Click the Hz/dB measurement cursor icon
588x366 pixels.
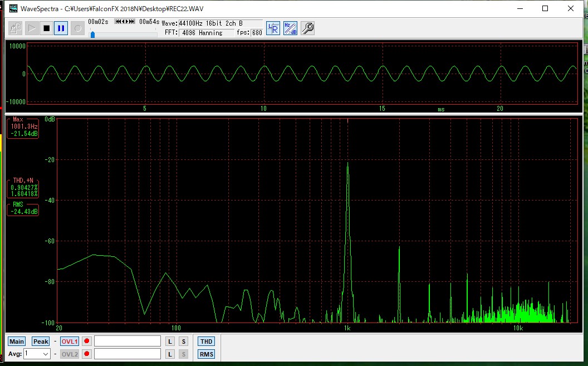pos(290,28)
